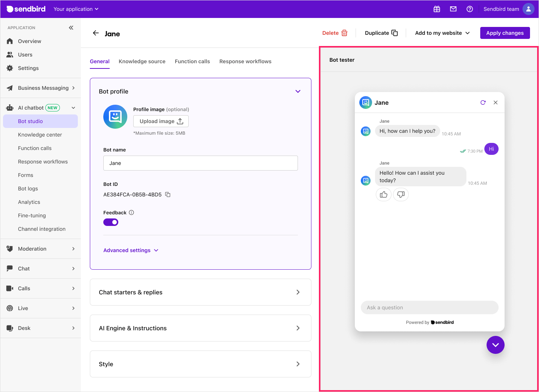This screenshot has width=539, height=392.
Task: Give thumbs down to bot reply
Action: tap(401, 195)
